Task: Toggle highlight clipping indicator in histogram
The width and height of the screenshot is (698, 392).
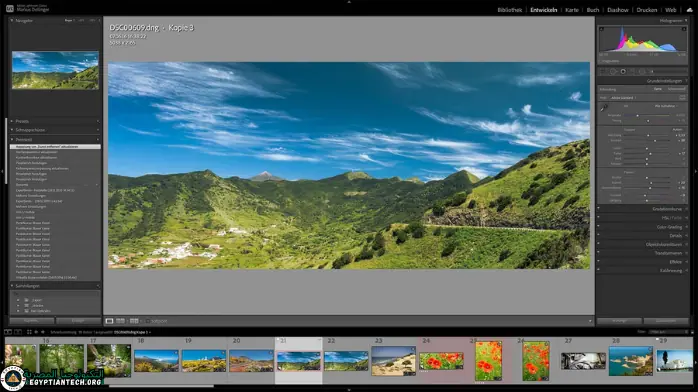Action: pyautogui.click(x=684, y=29)
